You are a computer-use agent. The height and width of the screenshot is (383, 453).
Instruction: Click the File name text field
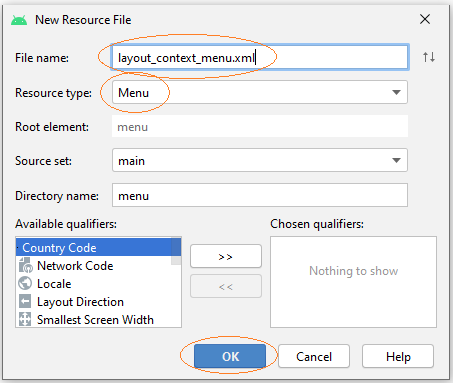[x=260, y=57]
